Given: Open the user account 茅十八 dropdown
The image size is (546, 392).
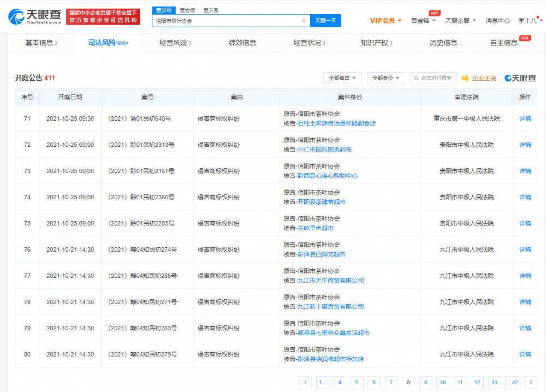Looking at the screenshot, I should pyautogui.click(x=530, y=21).
